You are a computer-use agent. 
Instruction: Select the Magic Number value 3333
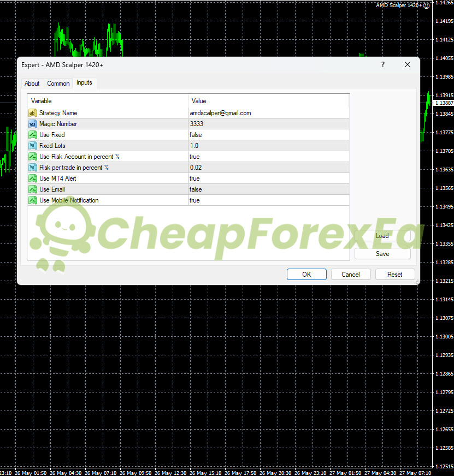click(197, 124)
